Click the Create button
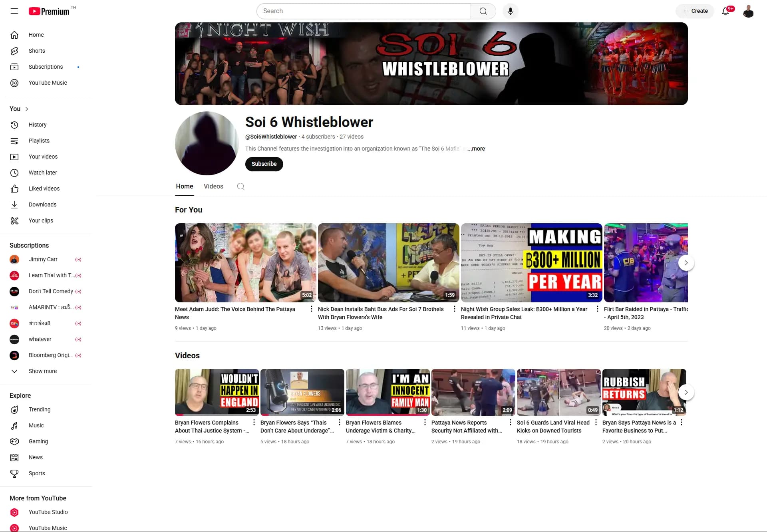This screenshot has width=767, height=532. click(x=694, y=11)
